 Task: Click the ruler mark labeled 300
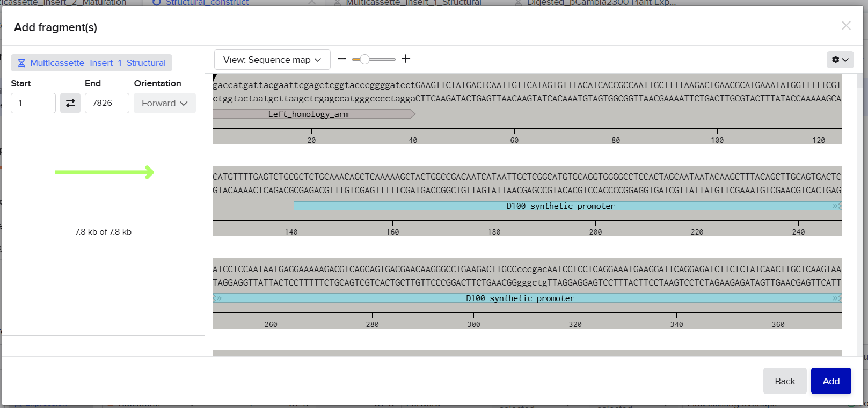(473, 324)
